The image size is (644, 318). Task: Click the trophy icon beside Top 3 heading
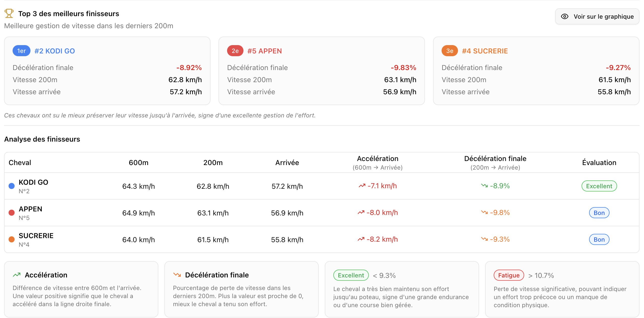pos(9,13)
